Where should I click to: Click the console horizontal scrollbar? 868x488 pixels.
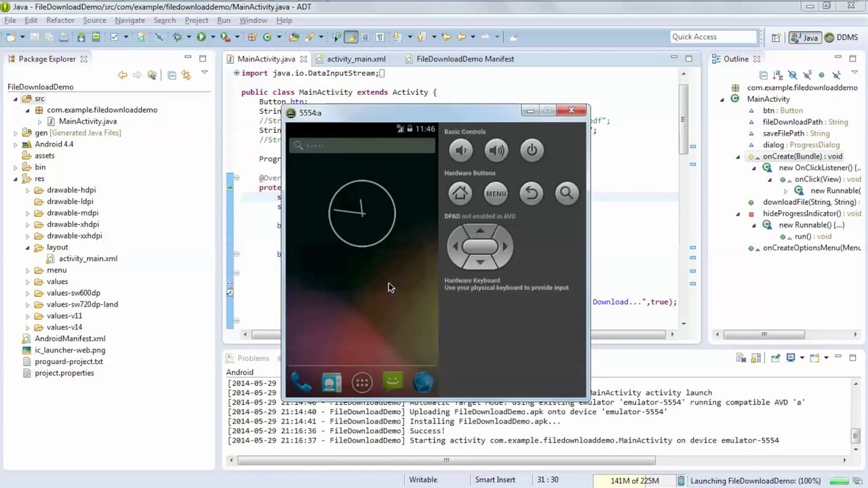446,460
